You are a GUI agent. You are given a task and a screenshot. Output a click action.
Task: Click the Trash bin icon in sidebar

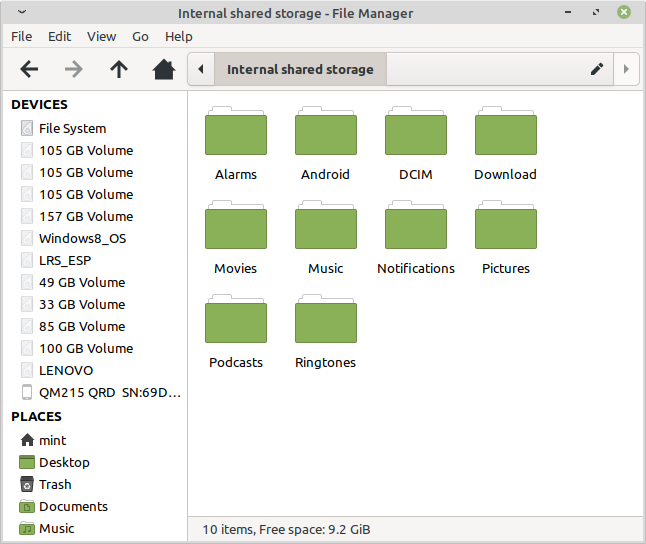27,484
